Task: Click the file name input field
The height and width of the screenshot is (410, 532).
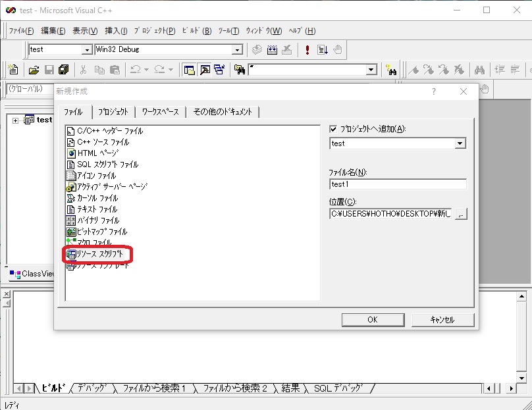Action: click(398, 184)
